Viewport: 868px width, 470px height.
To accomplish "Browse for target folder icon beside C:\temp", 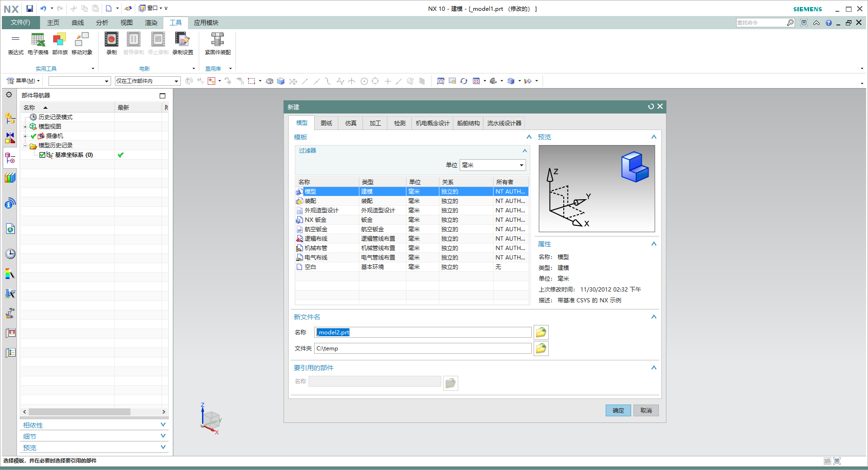I will point(541,348).
